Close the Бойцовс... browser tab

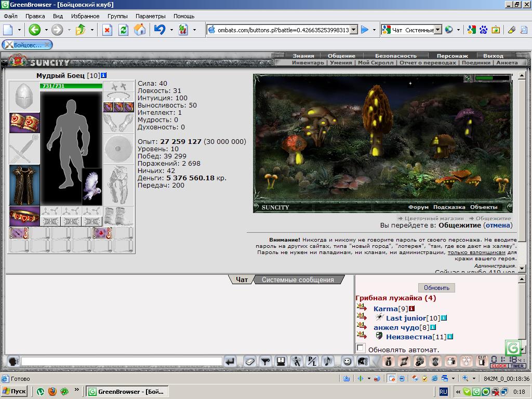[47, 45]
